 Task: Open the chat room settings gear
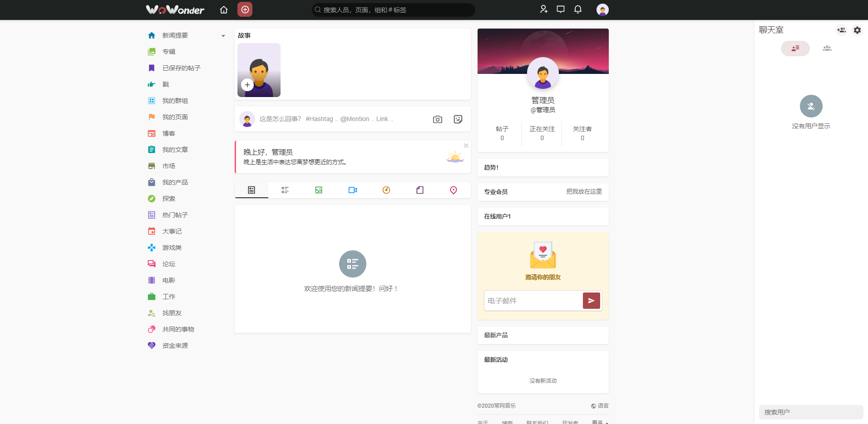click(x=857, y=30)
